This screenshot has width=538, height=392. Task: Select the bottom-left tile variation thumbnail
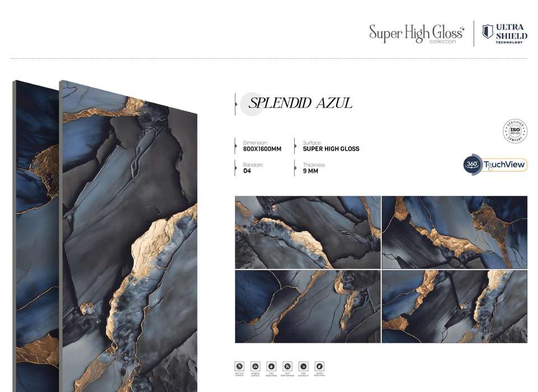[308, 306]
